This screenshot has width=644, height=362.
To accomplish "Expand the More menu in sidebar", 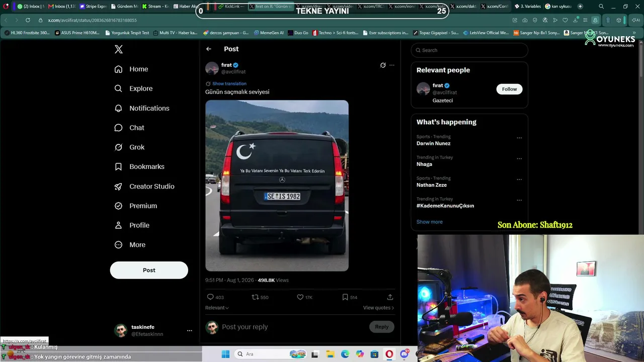I will coord(130,245).
